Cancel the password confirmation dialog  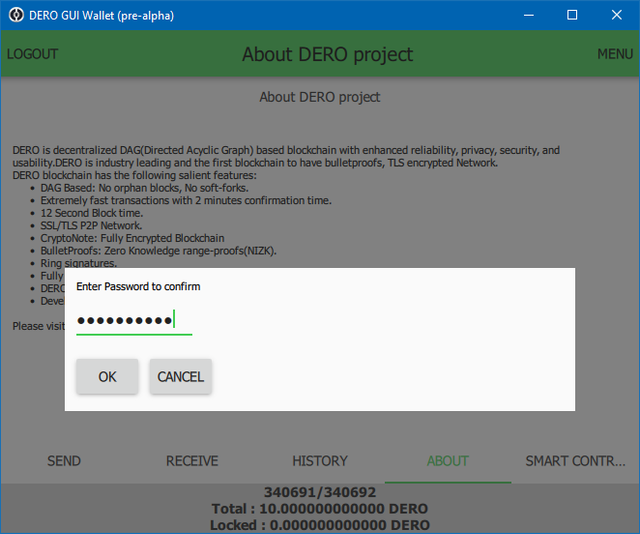(x=180, y=376)
